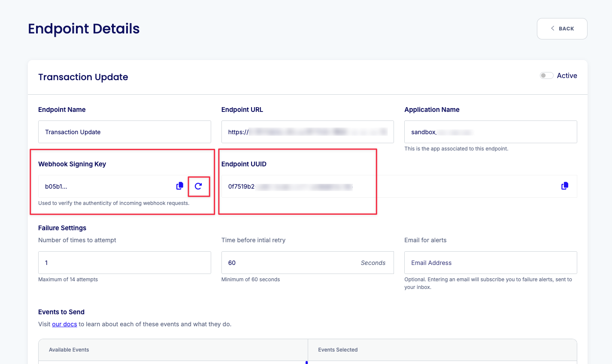Select the Application Name field
This screenshot has height=364, width=612.
[x=491, y=132]
